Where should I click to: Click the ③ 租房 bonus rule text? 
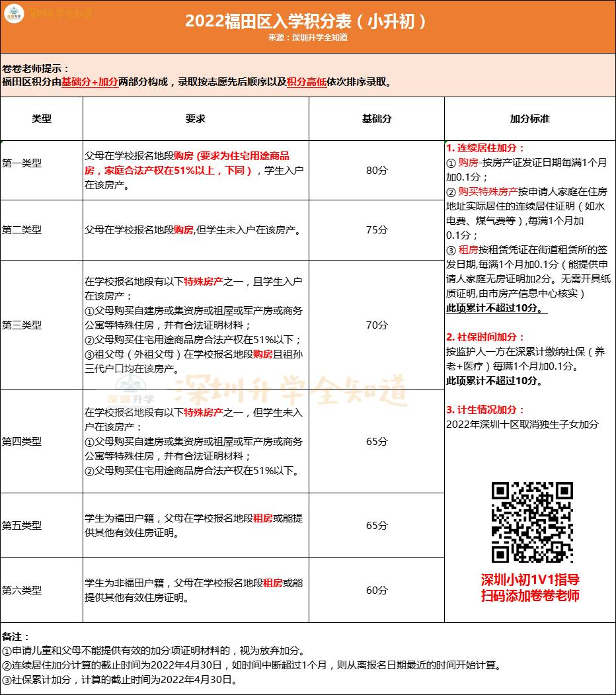click(528, 272)
